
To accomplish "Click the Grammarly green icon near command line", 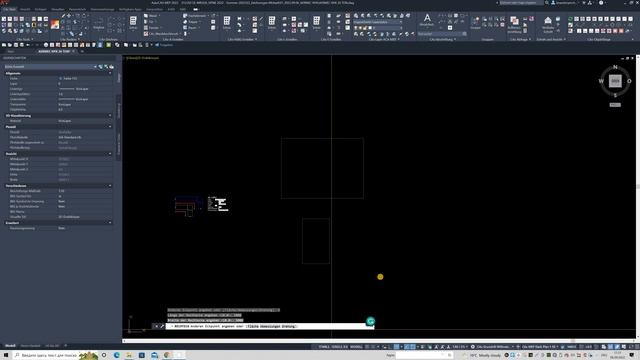I will pos(370,321).
